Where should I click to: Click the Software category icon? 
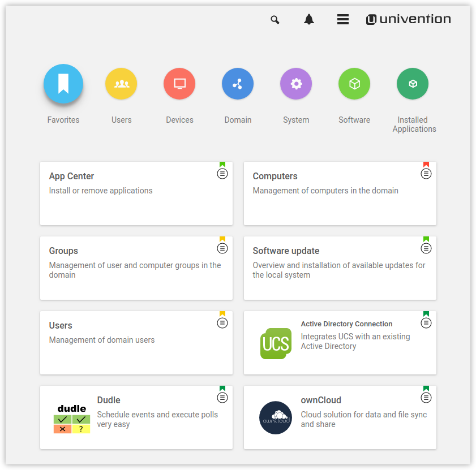click(x=354, y=83)
